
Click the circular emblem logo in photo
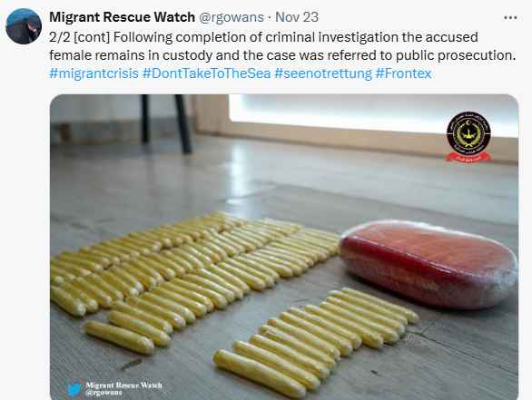468,133
